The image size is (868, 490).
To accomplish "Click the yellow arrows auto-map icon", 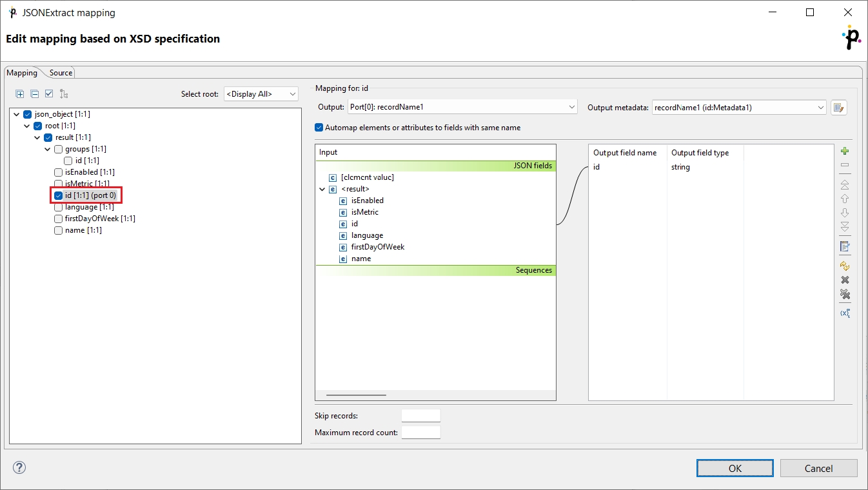I will pos(845,266).
